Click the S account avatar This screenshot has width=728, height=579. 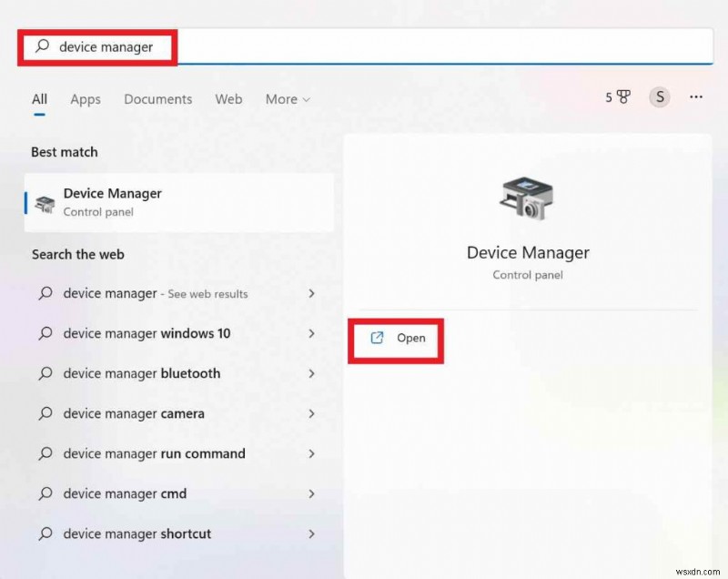point(659,96)
